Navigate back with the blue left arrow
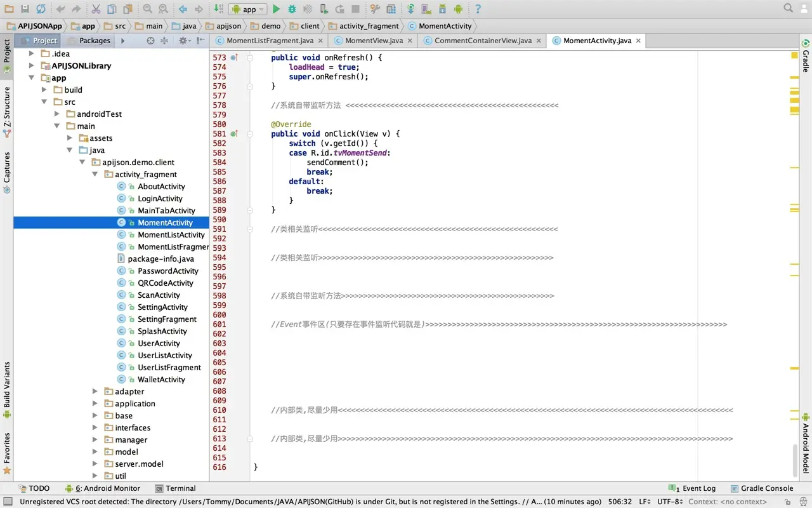Image resolution: width=812 pixels, height=508 pixels. [183, 9]
